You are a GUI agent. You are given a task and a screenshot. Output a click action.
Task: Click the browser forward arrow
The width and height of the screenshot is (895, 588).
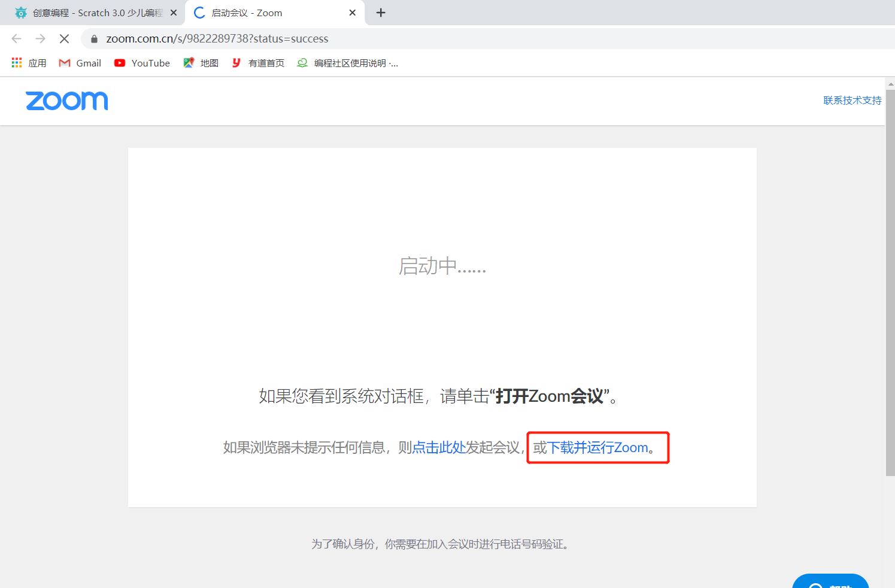[x=40, y=38]
